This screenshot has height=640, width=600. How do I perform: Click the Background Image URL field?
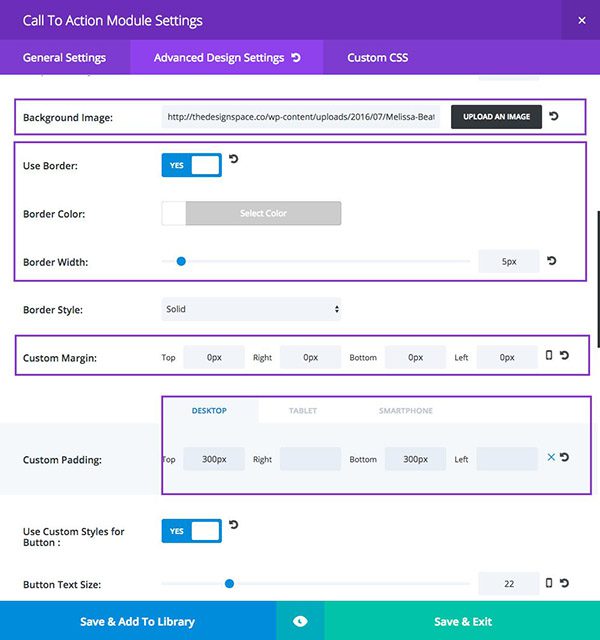click(300, 117)
